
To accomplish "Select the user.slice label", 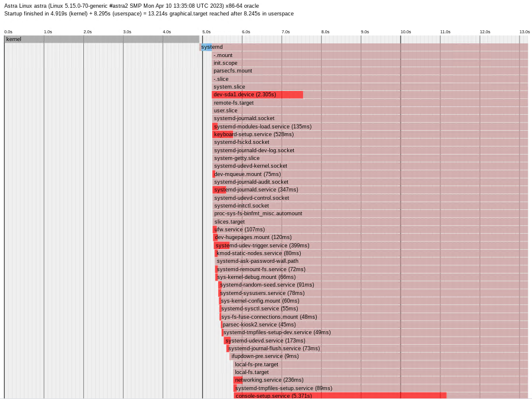I will point(225,110).
